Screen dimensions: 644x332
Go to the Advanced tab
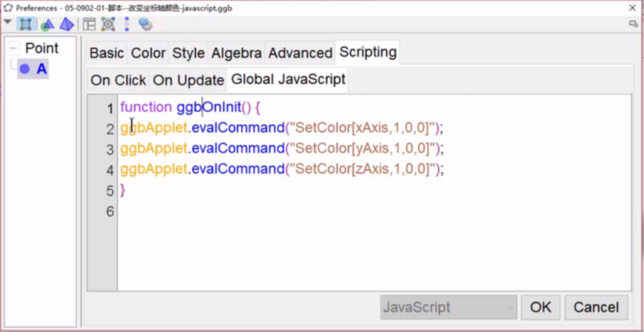point(300,53)
